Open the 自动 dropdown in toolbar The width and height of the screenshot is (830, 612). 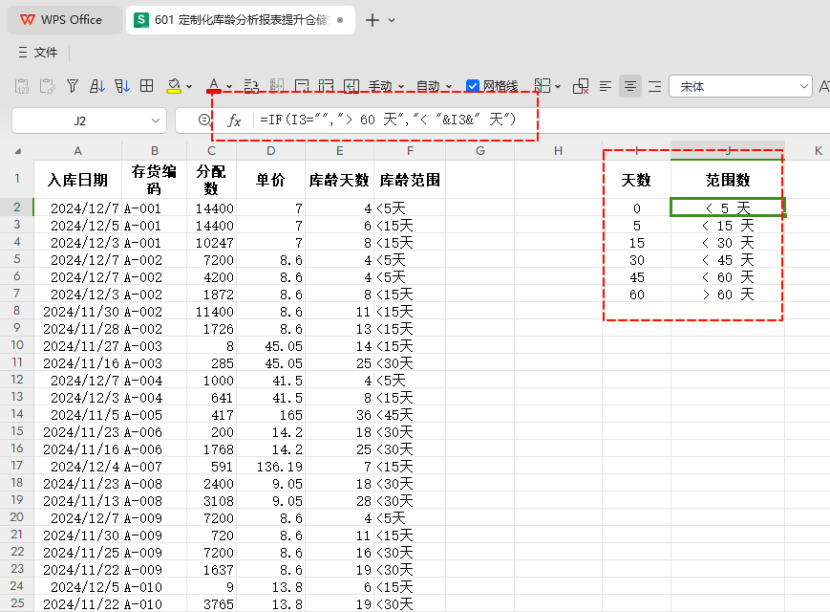click(x=448, y=87)
